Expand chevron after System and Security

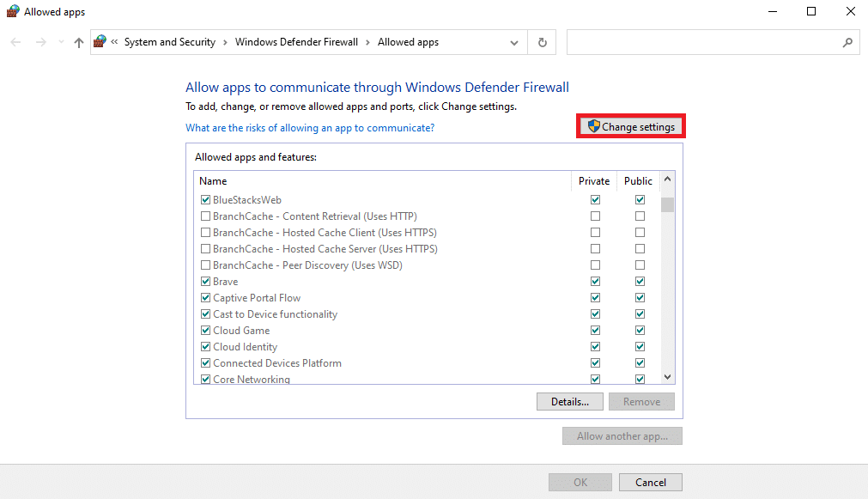pos(225,43)
